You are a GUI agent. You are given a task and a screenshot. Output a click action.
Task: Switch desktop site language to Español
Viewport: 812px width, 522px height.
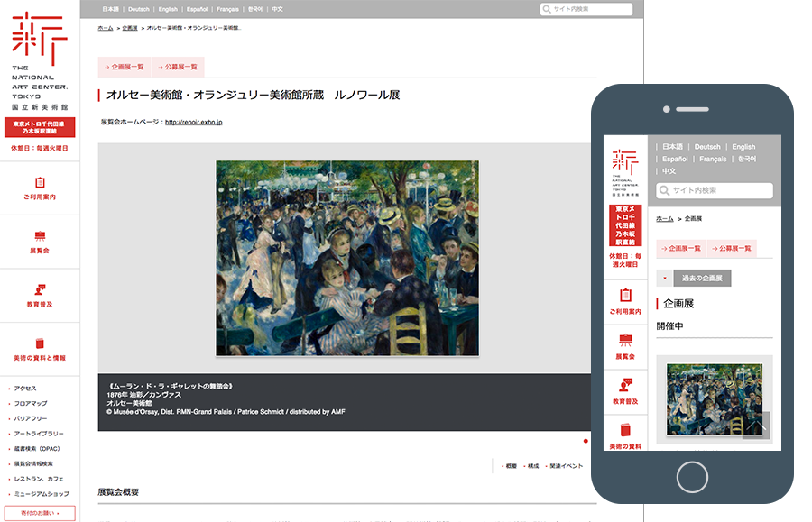[198, 9]
